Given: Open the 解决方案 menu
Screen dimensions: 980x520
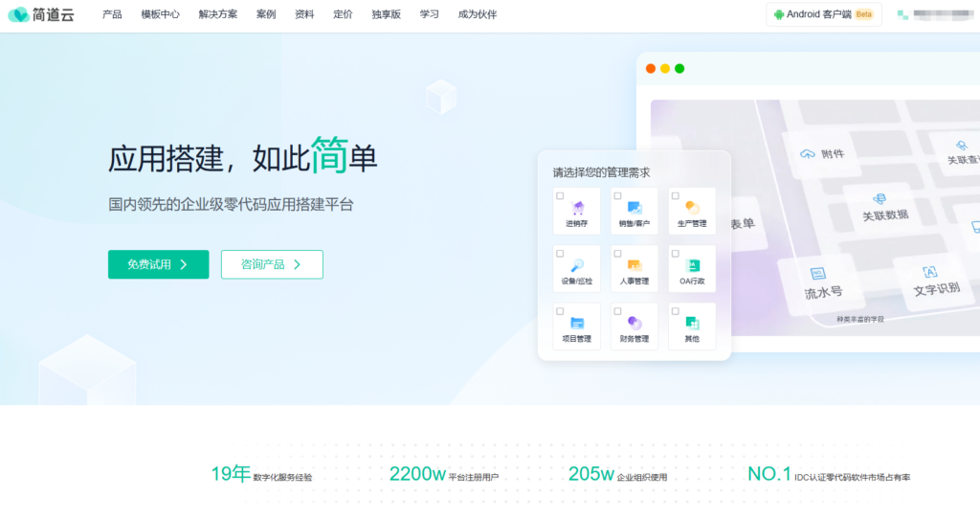Looking at the screenshot, I should coord(218,14).
